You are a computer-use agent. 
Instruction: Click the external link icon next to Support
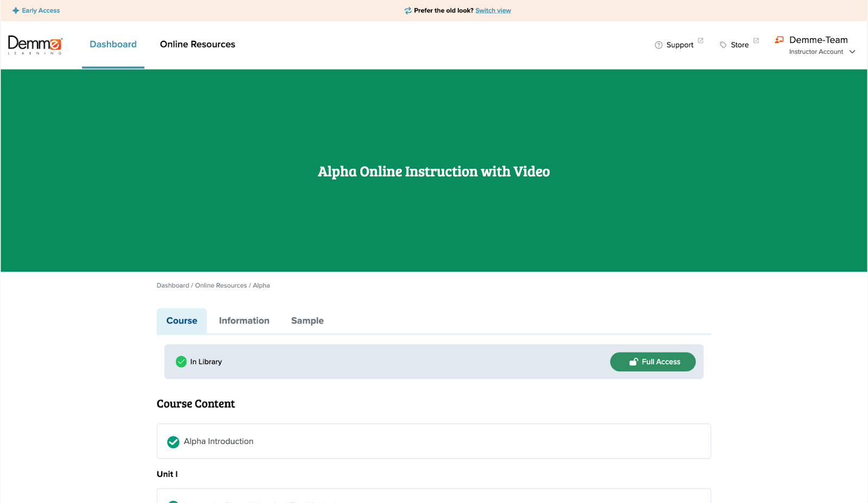point(700,41)
